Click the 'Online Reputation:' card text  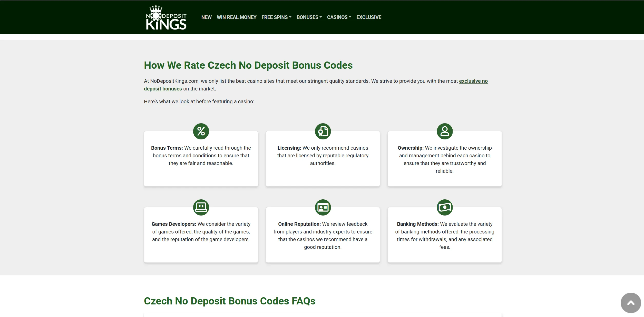tap(323, 236)
